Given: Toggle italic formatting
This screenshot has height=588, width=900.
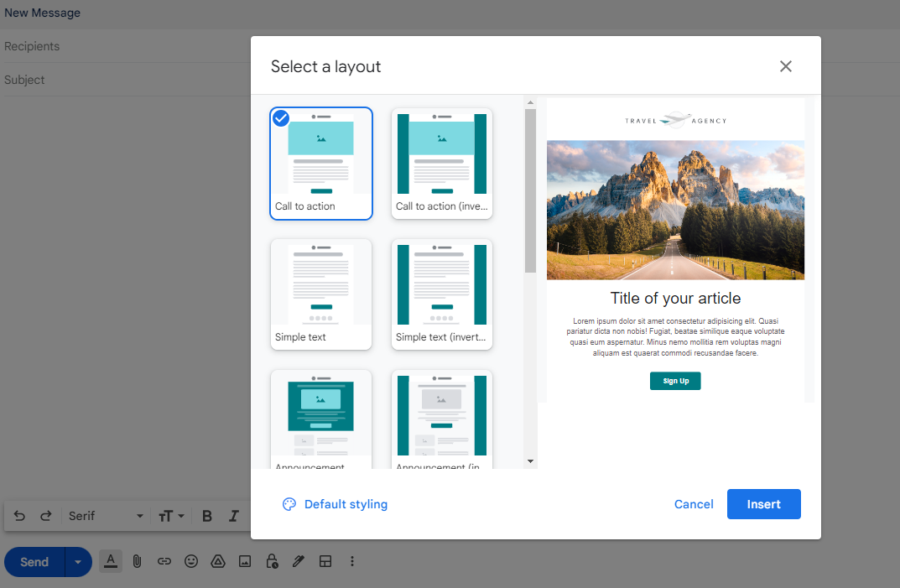Looking at the screenshot, I should click(x=234, y=516).
